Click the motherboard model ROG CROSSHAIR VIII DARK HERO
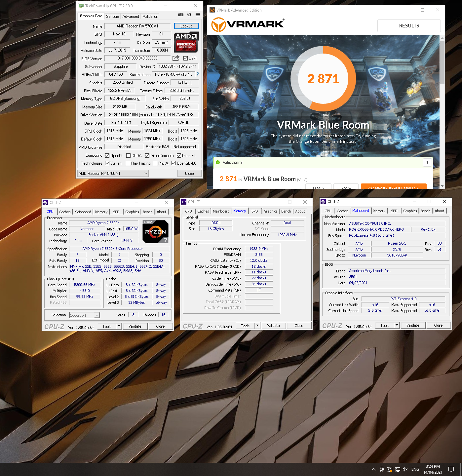Screen dimensions: 462x476 379,229
